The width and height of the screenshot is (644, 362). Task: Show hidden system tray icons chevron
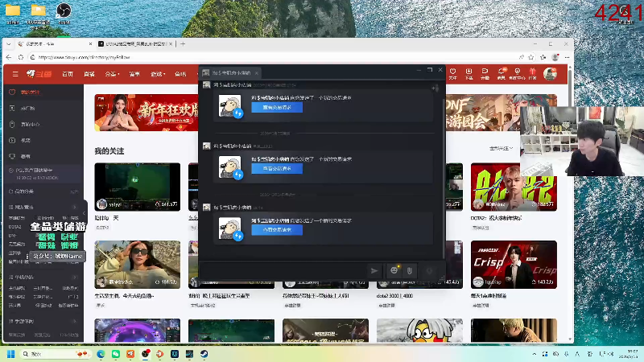pos(534,353)
